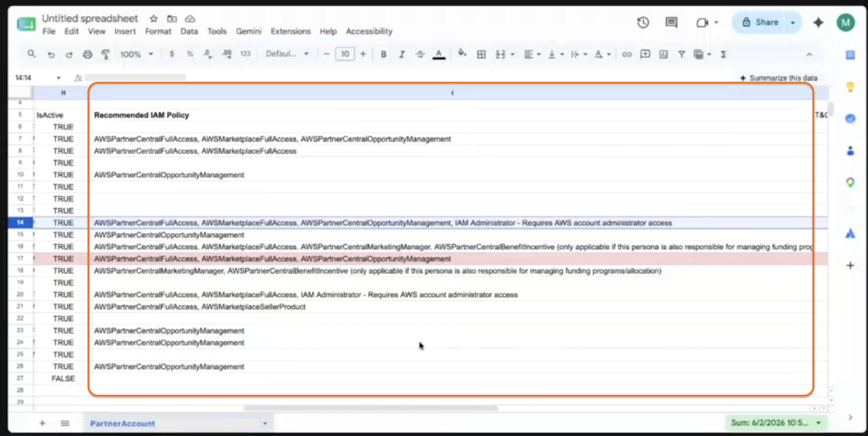The image size is (868, 436).
Task: Insert a comment
Action: point(645,54)
